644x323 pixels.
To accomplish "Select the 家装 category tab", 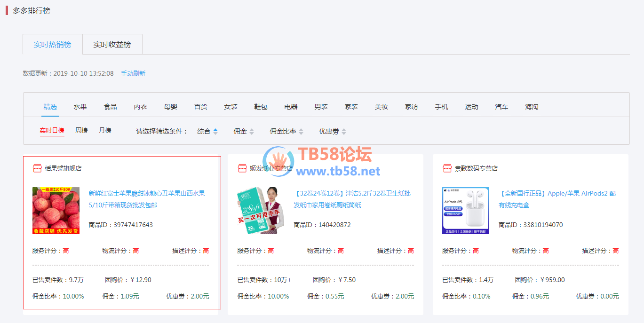I will [351, 107].
